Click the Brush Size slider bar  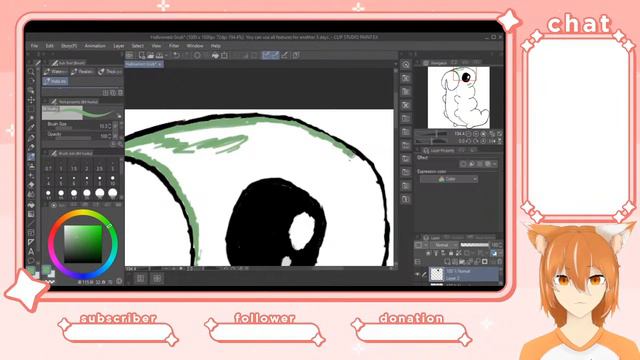tap(64, 129)
